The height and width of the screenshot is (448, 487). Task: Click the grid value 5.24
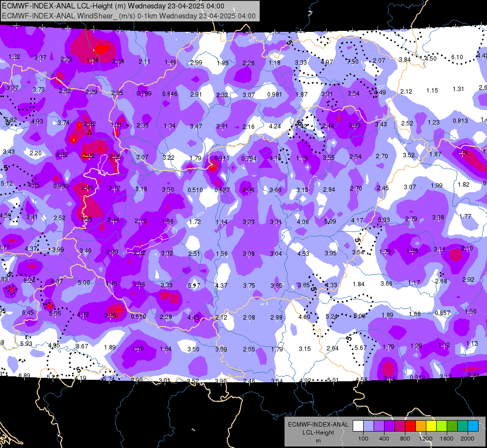click(x=332, y=316)
